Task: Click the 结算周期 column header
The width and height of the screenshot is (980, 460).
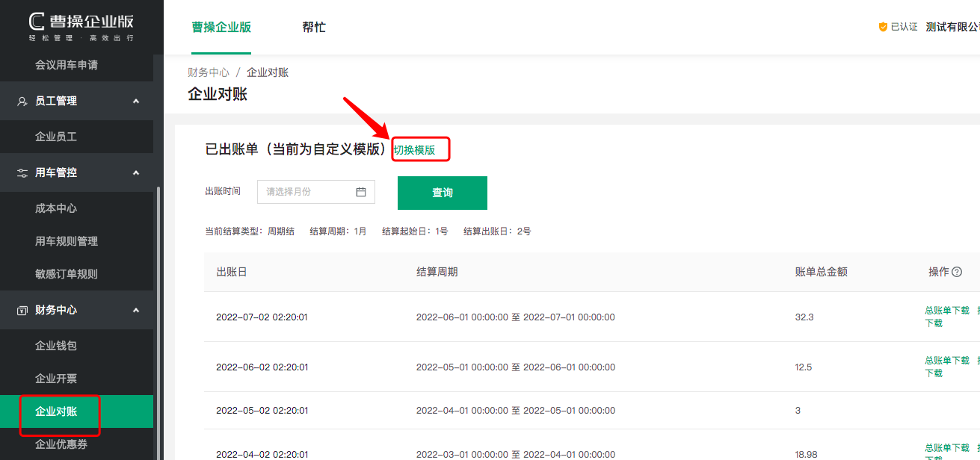Action: [x=437, y=272]
